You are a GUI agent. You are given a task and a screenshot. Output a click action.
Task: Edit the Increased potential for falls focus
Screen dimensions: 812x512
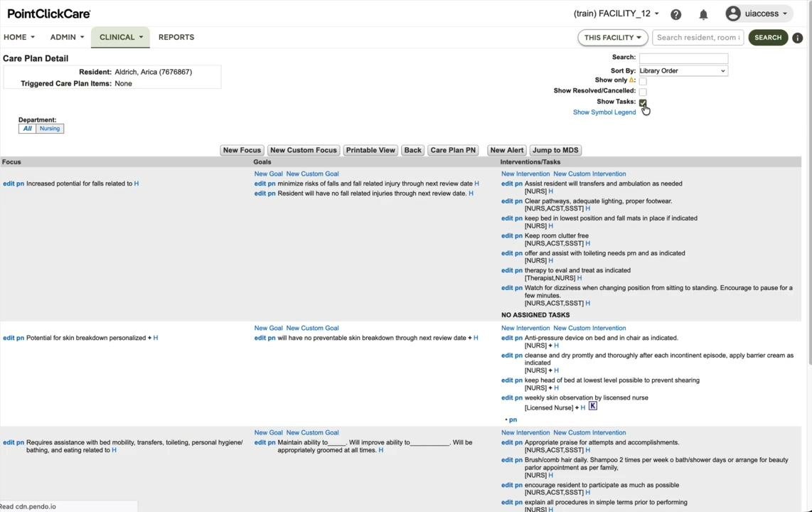(x=9, y=183)
